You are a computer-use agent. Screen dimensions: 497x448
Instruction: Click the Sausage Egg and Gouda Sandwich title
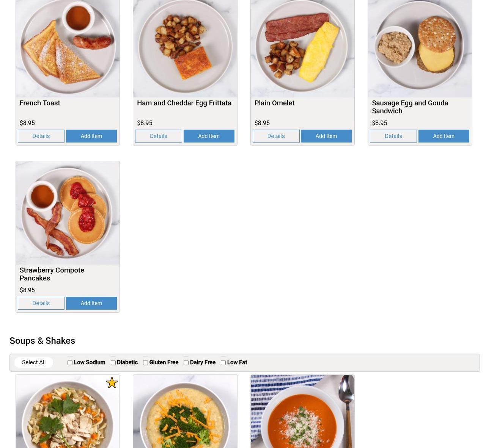[410, 107]
